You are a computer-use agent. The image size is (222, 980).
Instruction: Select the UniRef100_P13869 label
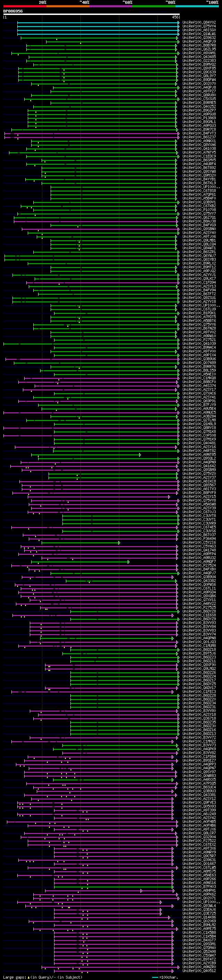[199, 118]
